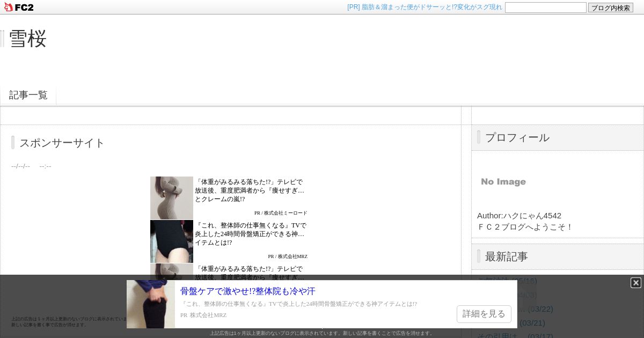
Task: Click the 詳細を見る button in banner ad
Action: click(x=484, y=314)
